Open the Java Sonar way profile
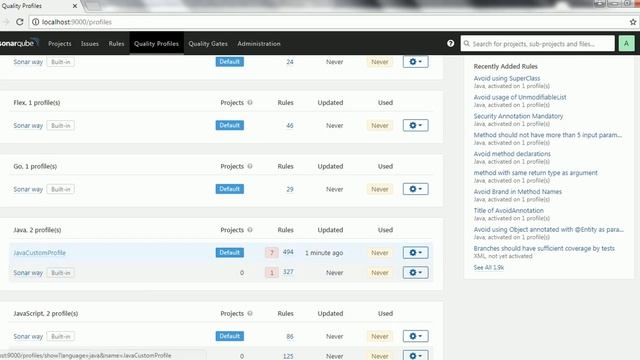 (28, 272)
